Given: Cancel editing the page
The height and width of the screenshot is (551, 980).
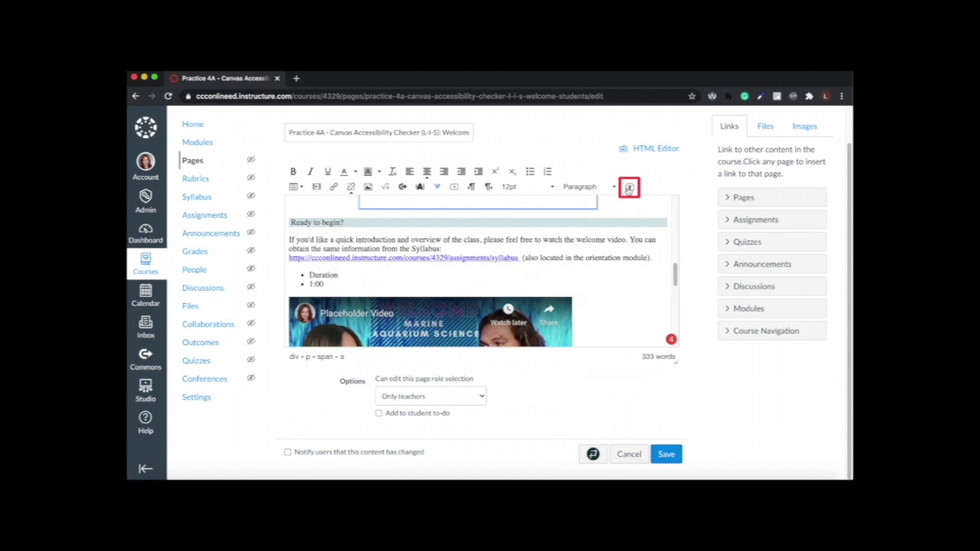Looking at the screenshot, I should pyautogui.click(x=629, y=455).
